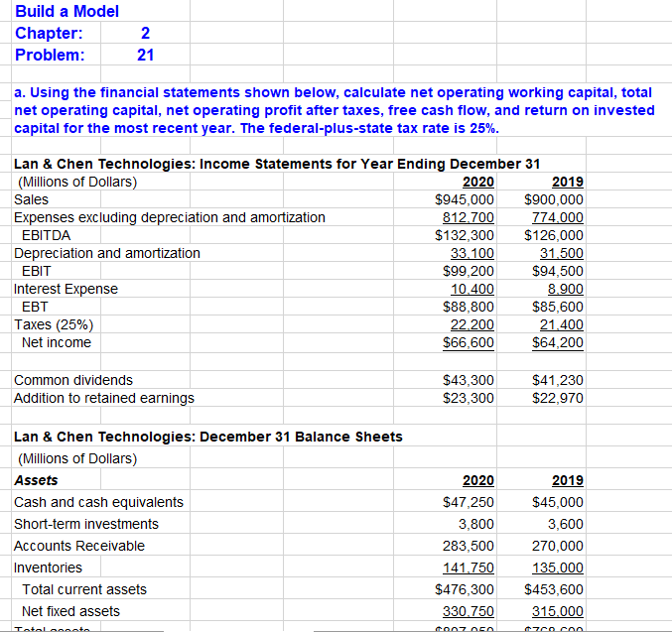Click short-term investments value 3,600
The image size is (672, 632).
click(x=565, y=524)
